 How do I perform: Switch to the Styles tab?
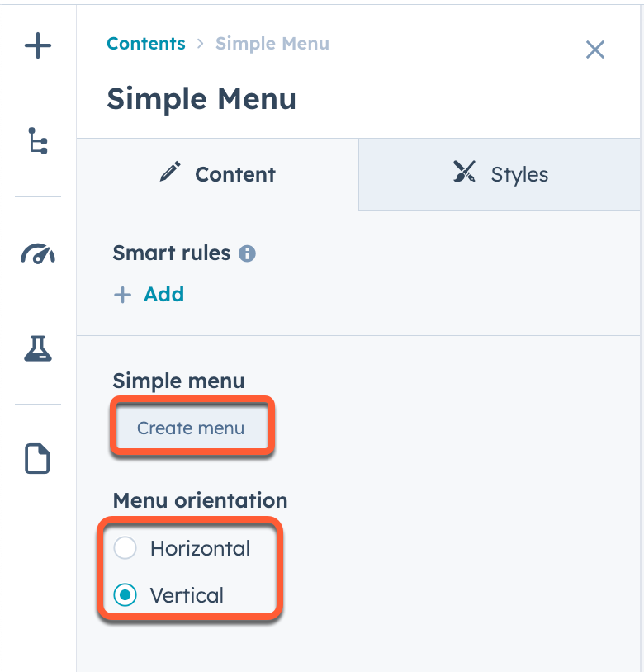point(500,174)
